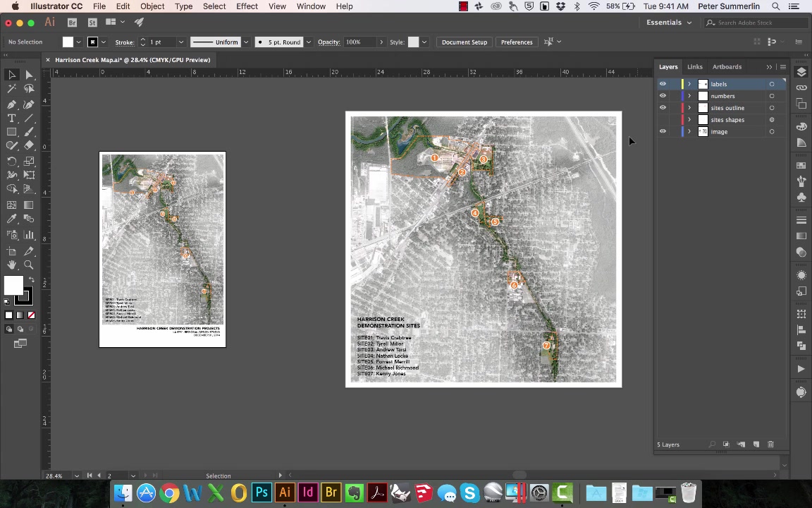Image resolution: width=812 pixels, height=508 pixels.
Task: Open the stroke weight dropdown
Action: (x=180, y=42)
